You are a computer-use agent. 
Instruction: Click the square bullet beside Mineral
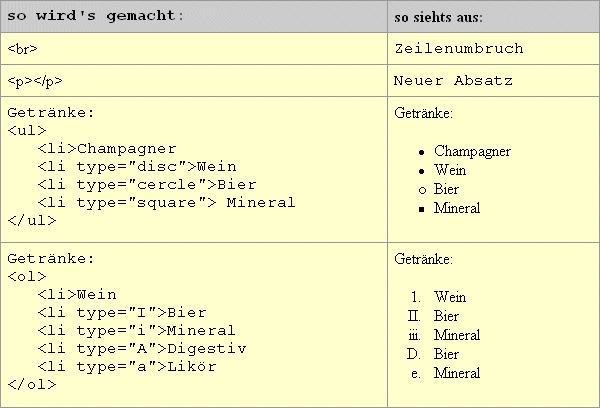(x=422, y=209)
